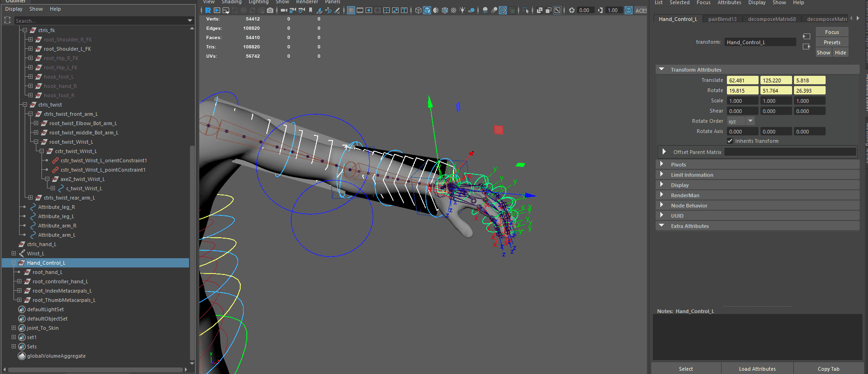This screenshot has width=868, height=374.
Task: Collapse the ctrls_twist node in Outliner
Action: [x=25, y=105]
